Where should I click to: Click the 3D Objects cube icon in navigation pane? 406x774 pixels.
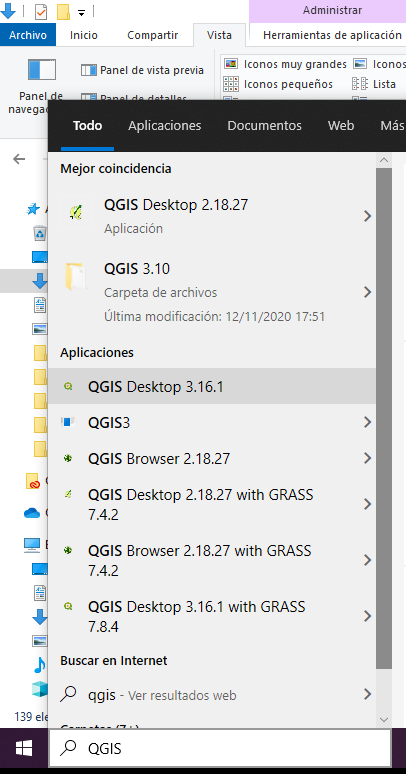tap(40, 690)
